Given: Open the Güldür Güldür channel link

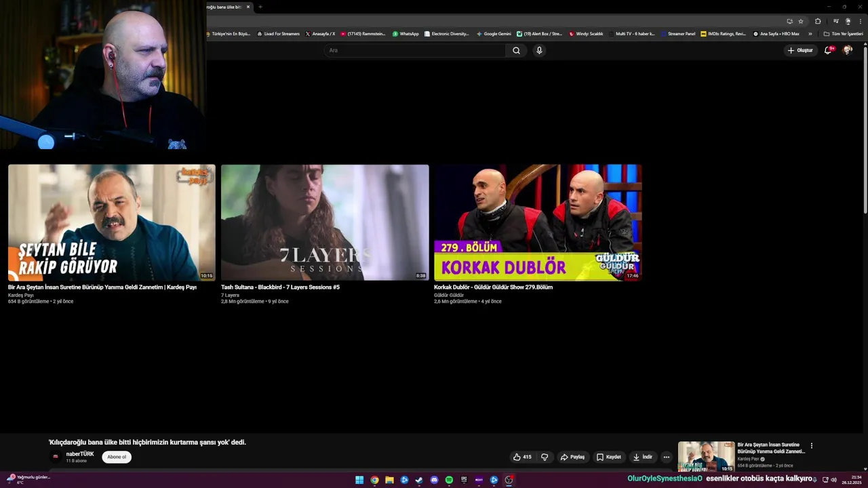Looking at the screenshot, I should click(449, 296).
